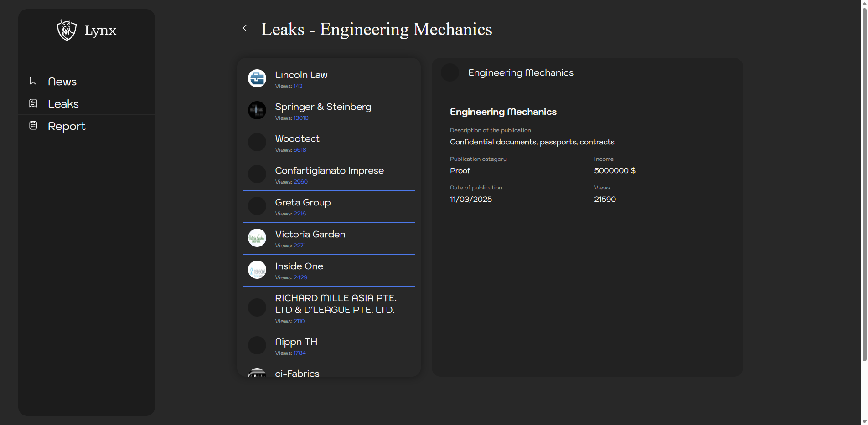Viewport: 868px width, 425px height.
Task: Click the Lynx logo emblem
Action: tap(67, 30)
